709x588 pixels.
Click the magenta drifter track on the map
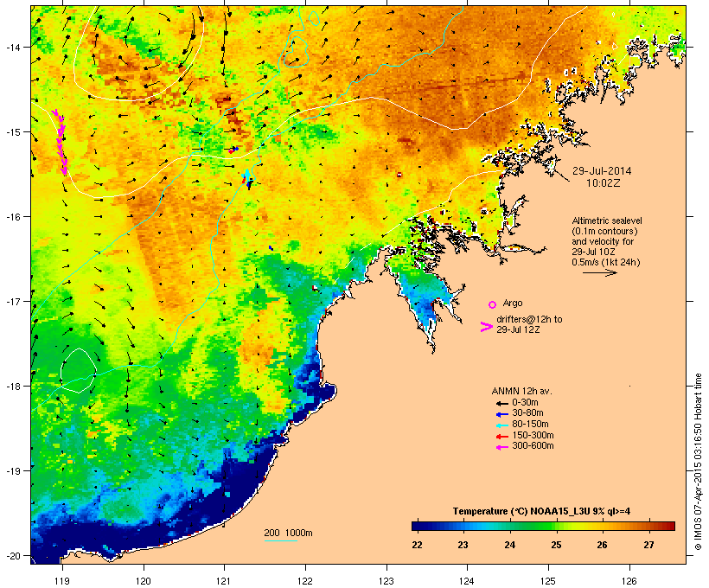[x=61, y=142]
